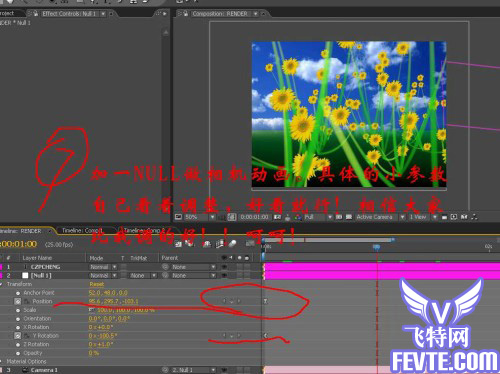The width and height of the screenshot is (500, 374).
Task: Open comp flowchart icon in viewer
Action: pyautogui.click(x=474, y=217)
